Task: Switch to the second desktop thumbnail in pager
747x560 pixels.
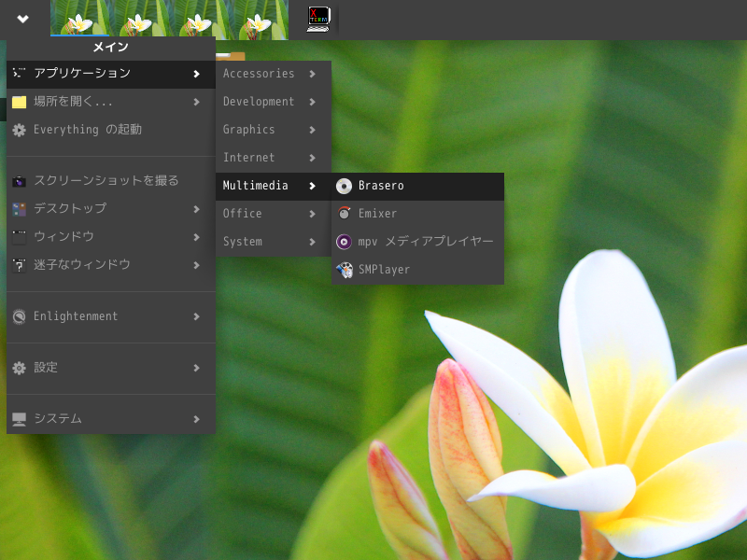Action: coord(139,18)
